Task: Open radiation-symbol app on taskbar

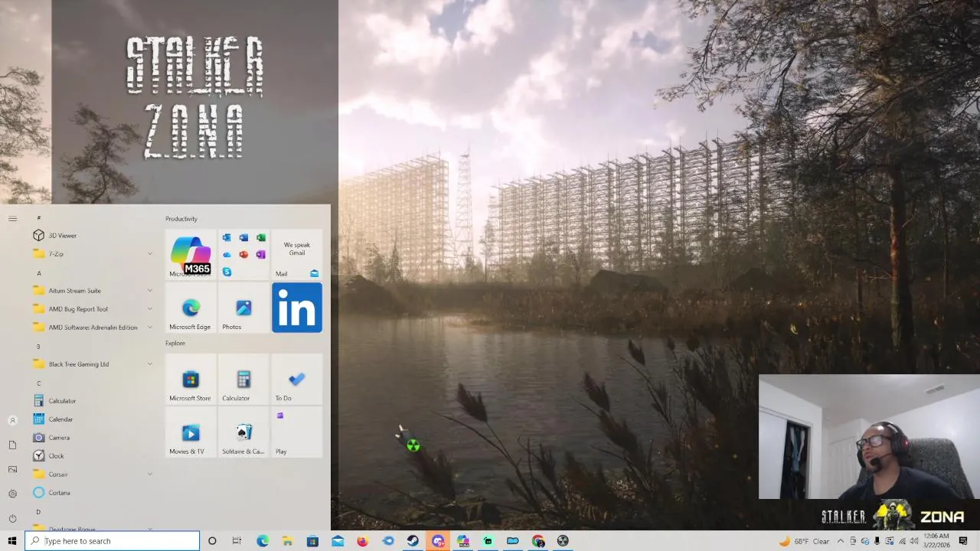Action: [563, 541]
